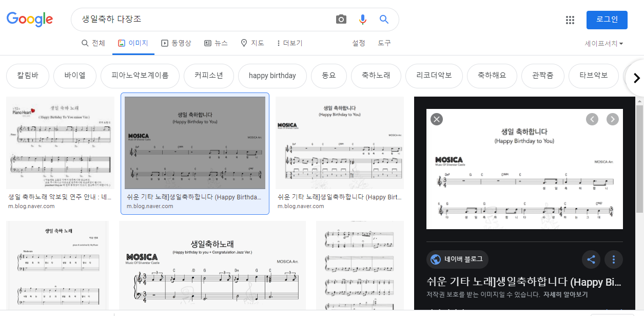
Task: Select the 축하노래 chip
Action: coord(376,76)
